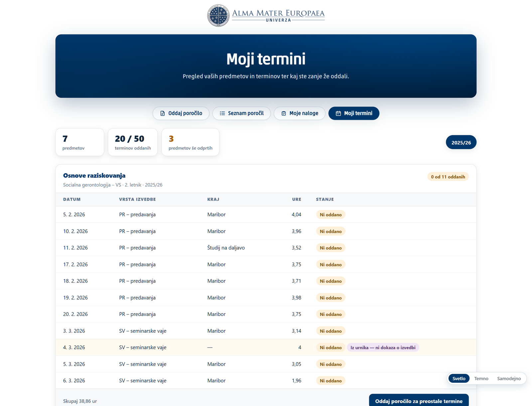
Task: Click the Moji termini page heading
Action: pyautogui.click(x=266, y=59)
